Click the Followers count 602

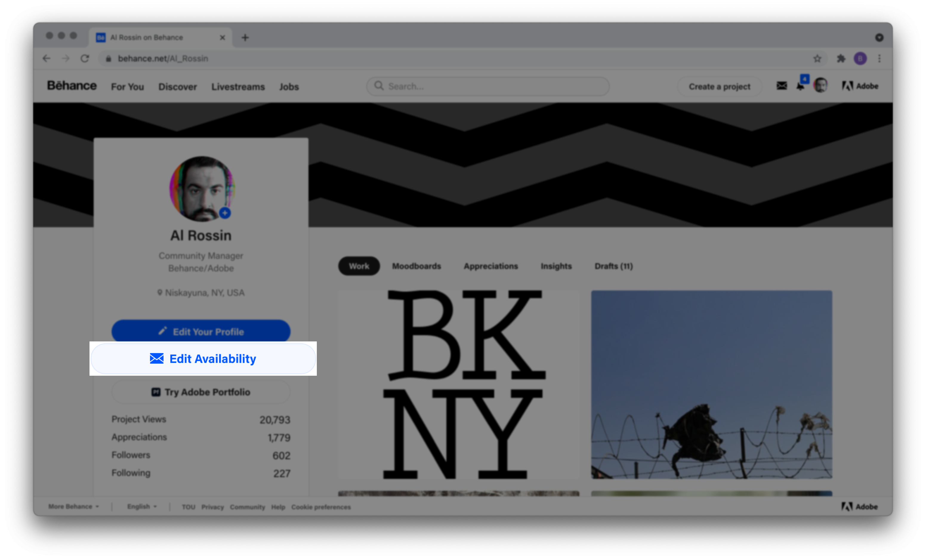coord(281,456)
